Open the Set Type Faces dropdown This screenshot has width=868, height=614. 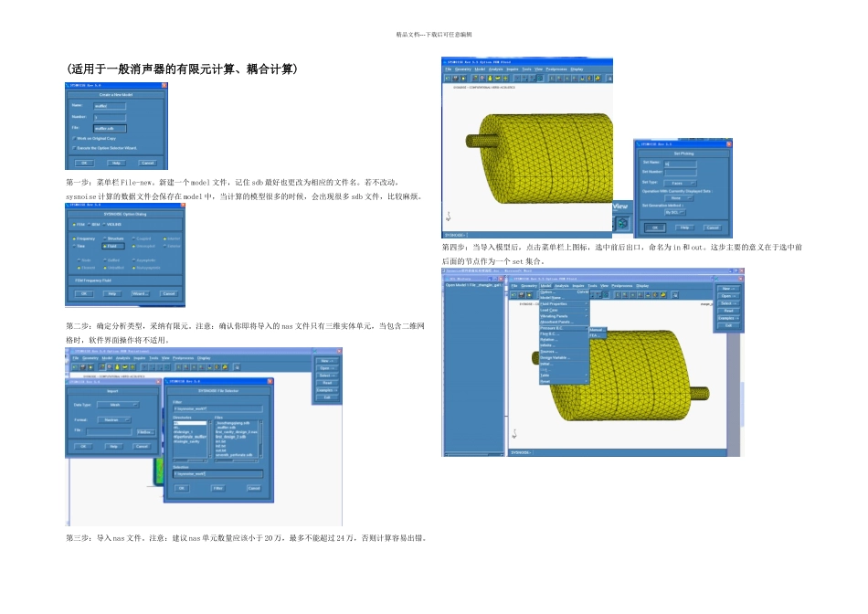[x=681, y=183]
